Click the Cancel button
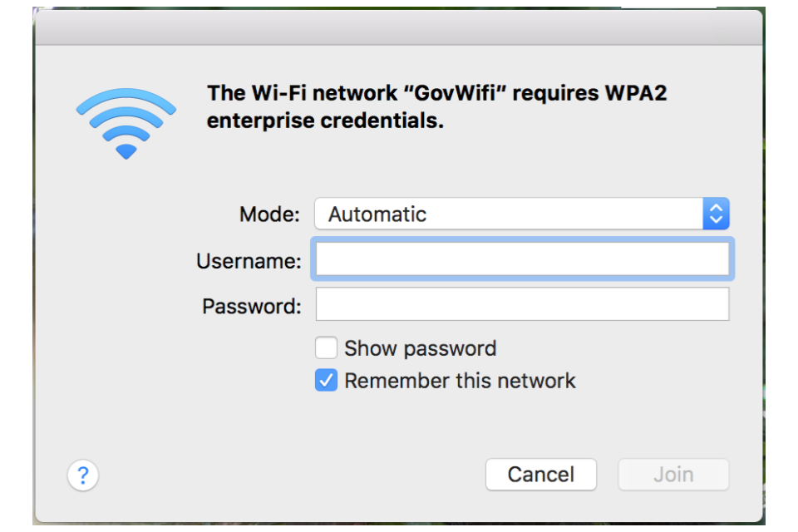Screen dimensions: 798x532 541,475
